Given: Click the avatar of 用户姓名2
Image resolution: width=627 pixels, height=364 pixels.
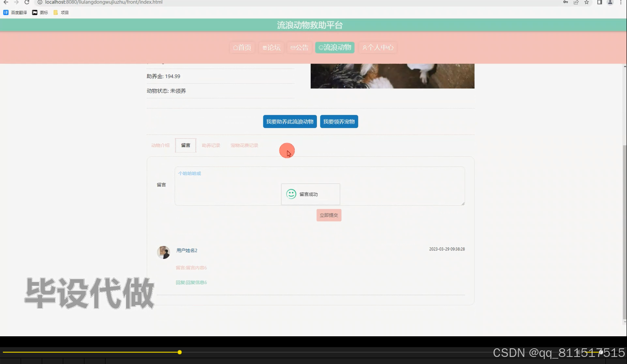Looking at the screenshot, I should pyautogui.click(x=163, y=252).
